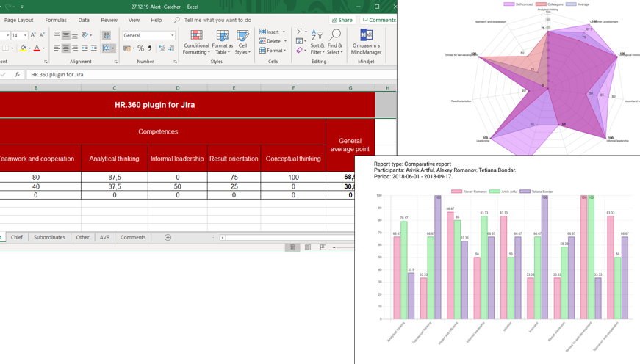Toggle Wrap Text button
640x364 pixels.
point(107,35)
